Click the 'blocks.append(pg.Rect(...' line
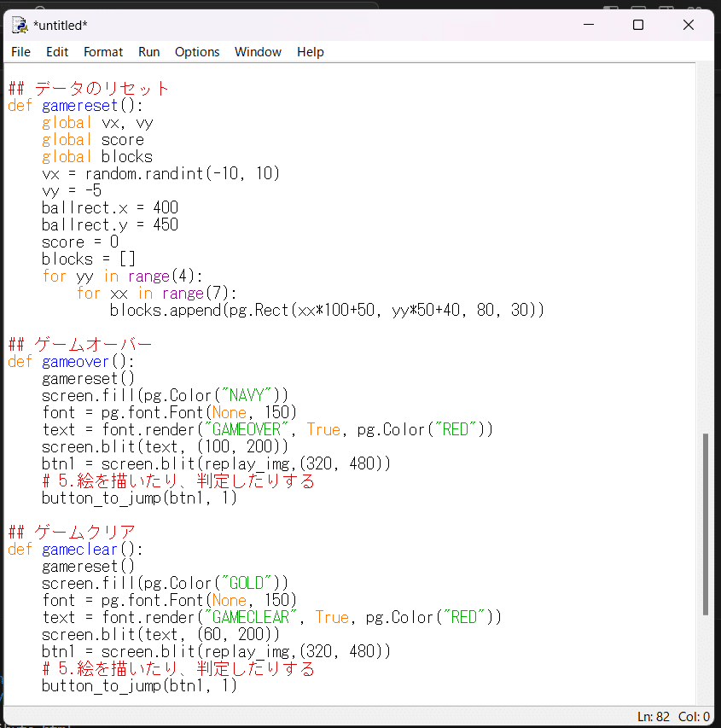 pos(327,310)
